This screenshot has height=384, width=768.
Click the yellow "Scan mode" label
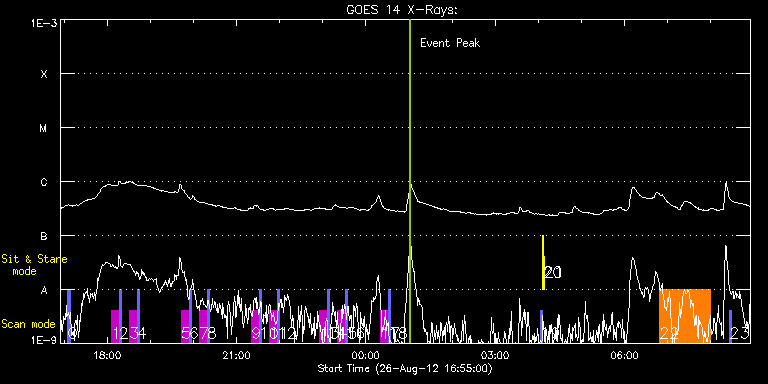coord(28,324)
